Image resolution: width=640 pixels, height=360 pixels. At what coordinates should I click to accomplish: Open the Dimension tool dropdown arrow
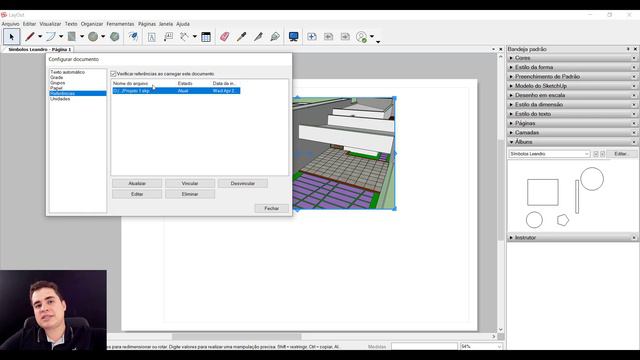[x=195, y=37]
